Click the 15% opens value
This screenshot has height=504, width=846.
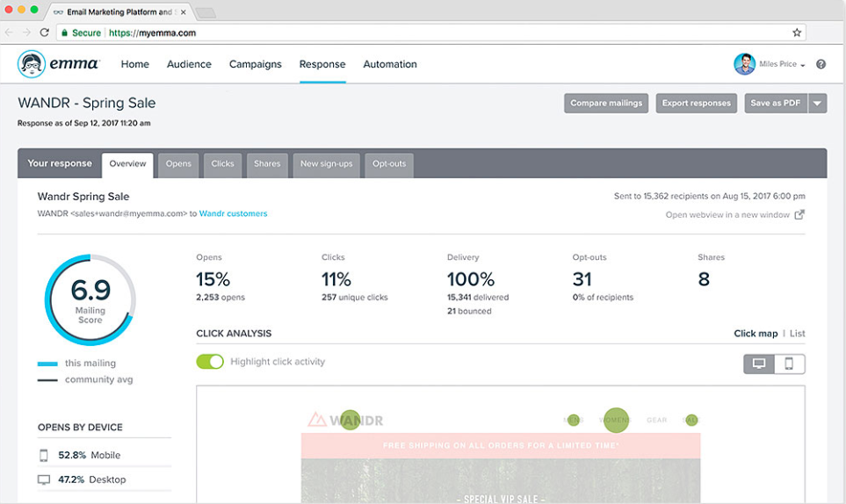213,279
